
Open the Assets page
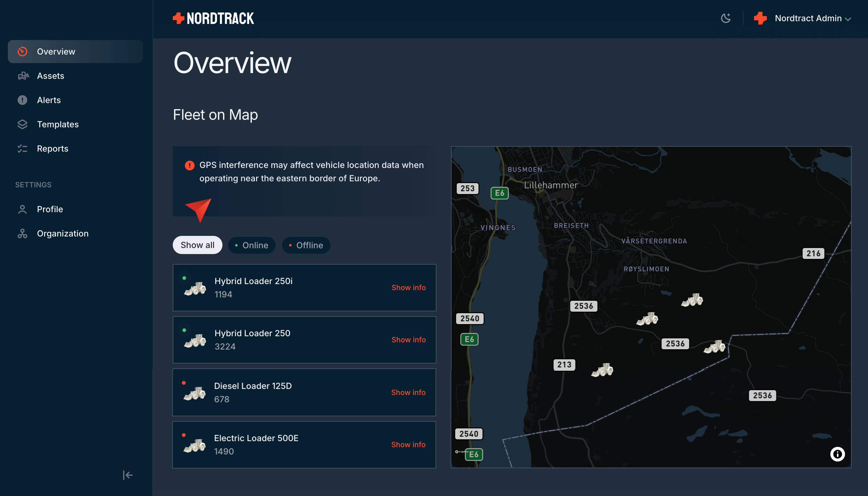tap(50, 75)
